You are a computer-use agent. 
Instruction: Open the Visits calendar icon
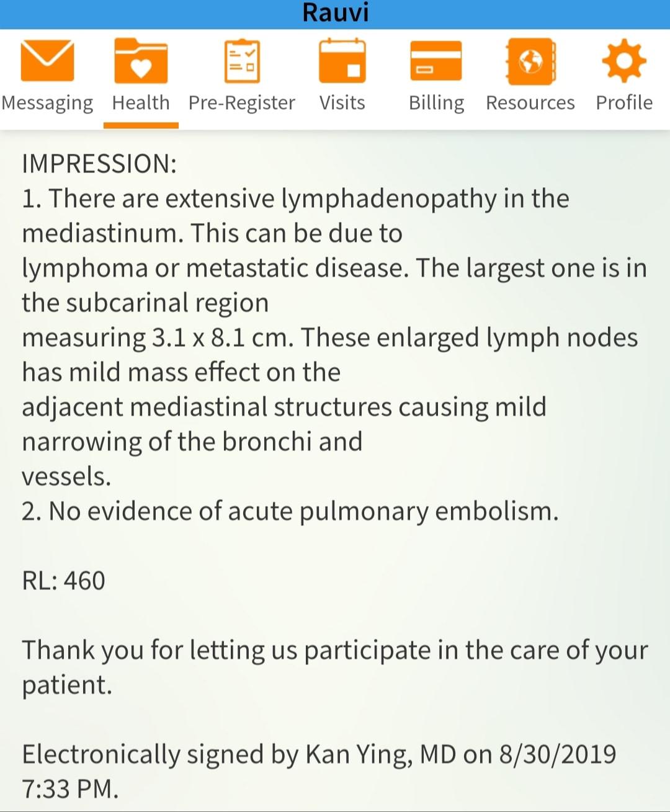342,61
